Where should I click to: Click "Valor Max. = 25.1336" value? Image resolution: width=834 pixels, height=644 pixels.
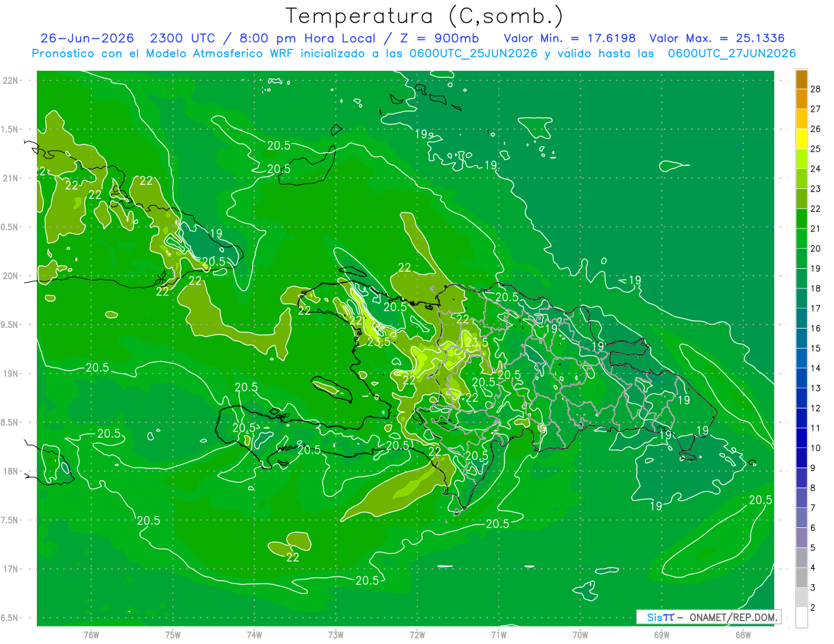tap(717, 38)
